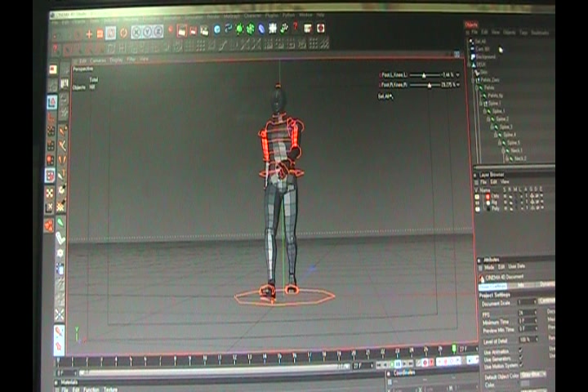Switch to the Project Settings tab

492,287
